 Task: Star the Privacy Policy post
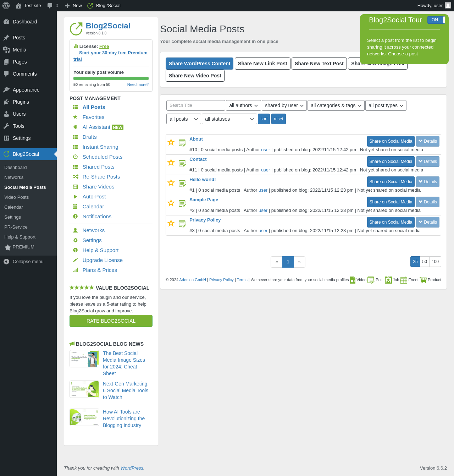(171, 223)
